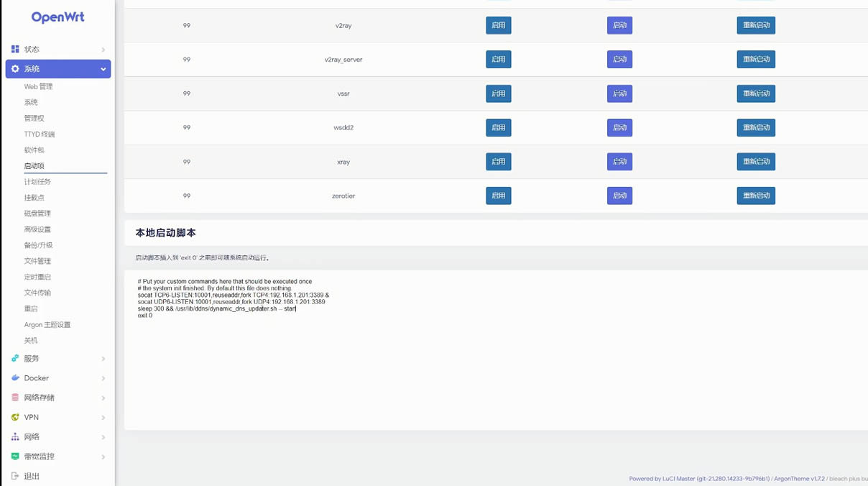Viewport: 868px width, 486px height.
Task: Click the 本地启动脚本 heading
Action: (x=165, y=233)
